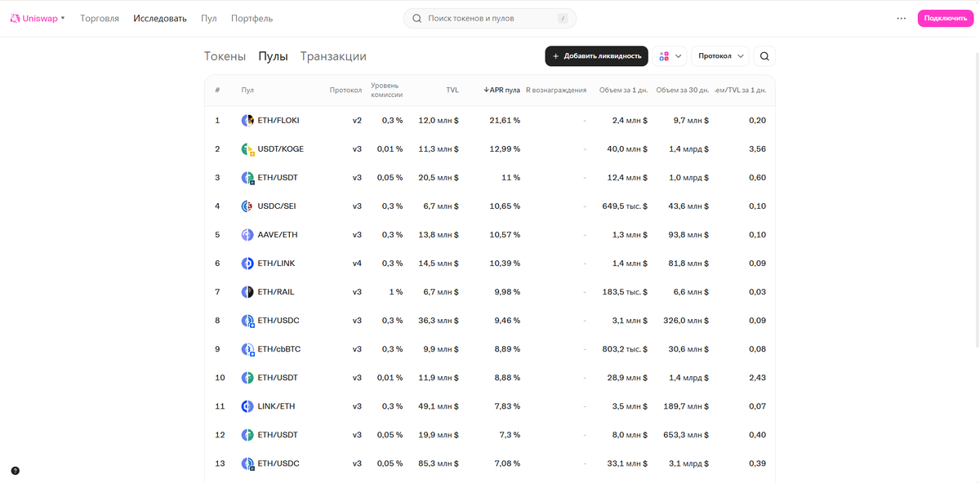This screenshot has height=483, width=980.
Task: Switch to the Транзакции tab
Action: coord(333,56)
